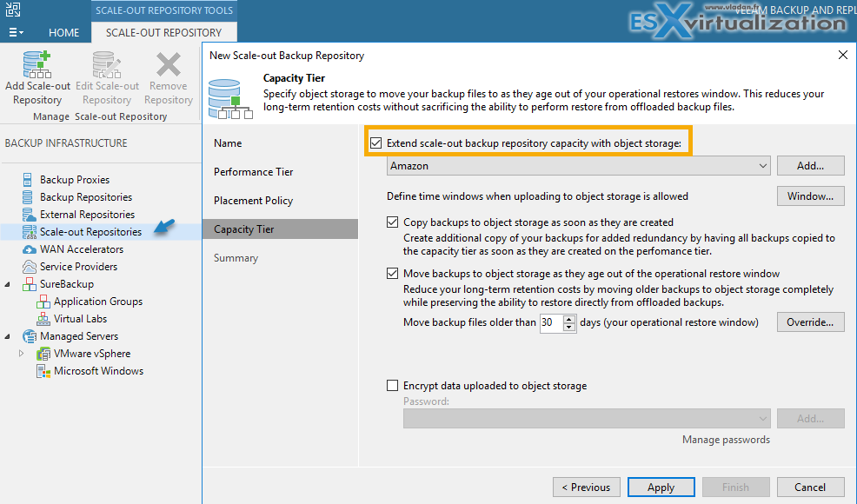857x504 pixels.
Task: Click the Edit Scale-out Repository icon
Action: click(107, 64)
